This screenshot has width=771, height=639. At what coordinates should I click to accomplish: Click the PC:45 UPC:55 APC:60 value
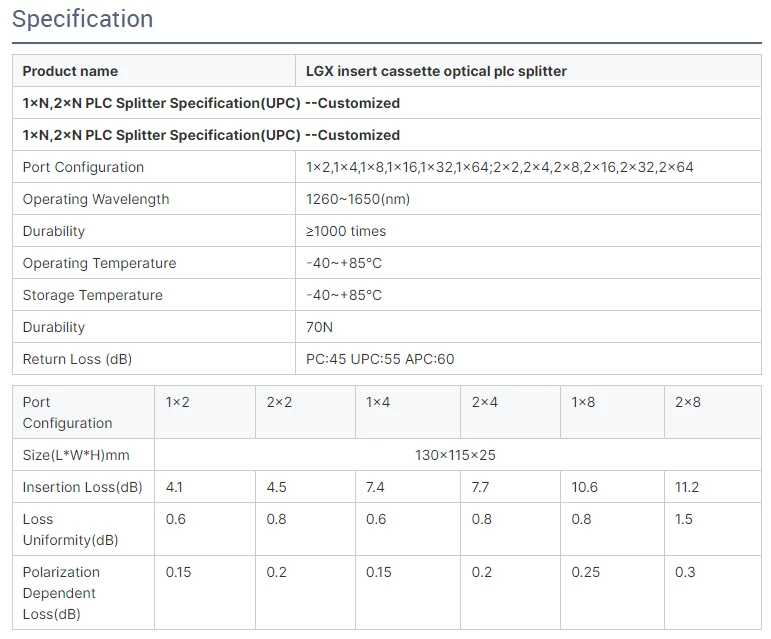380,359
